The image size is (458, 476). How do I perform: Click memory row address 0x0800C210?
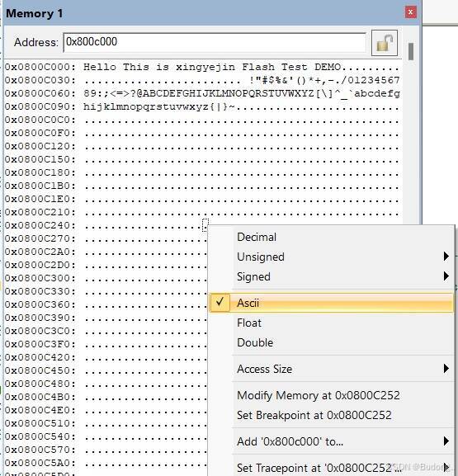40,212
